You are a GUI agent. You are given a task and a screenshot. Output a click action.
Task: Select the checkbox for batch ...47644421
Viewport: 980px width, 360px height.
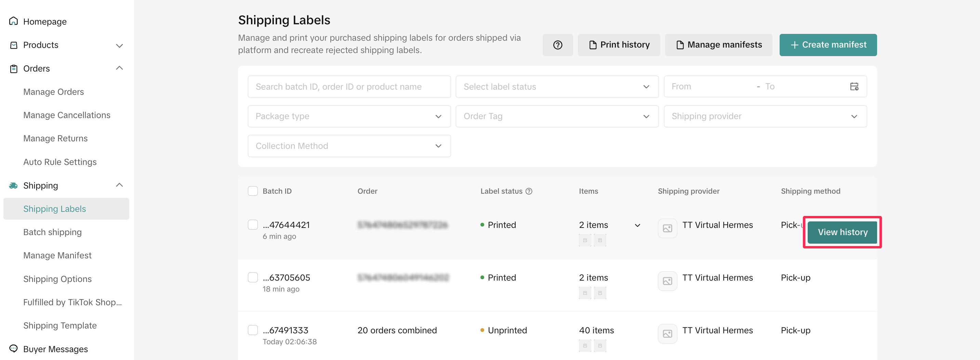(253, 225)
